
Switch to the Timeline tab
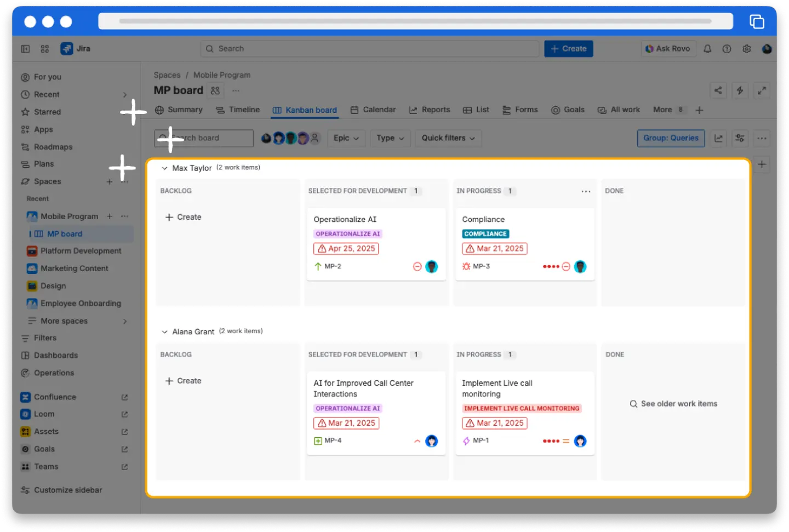click(x=238, y=110)
